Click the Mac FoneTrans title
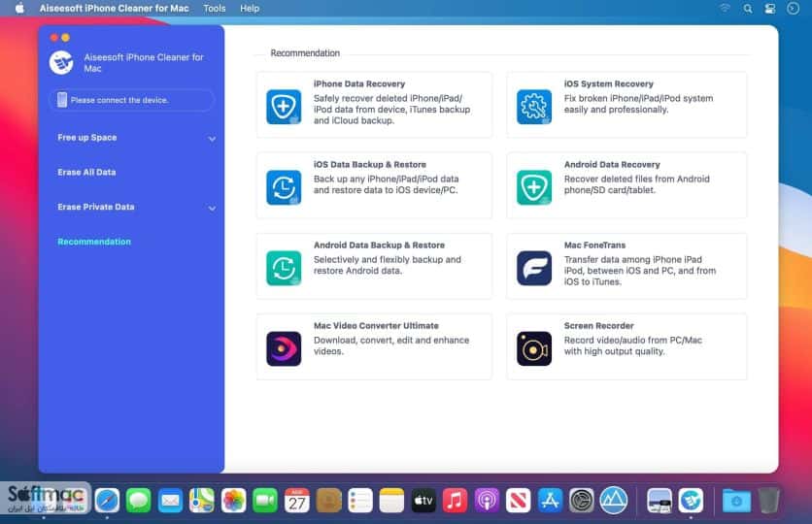 tap(595, 246)
